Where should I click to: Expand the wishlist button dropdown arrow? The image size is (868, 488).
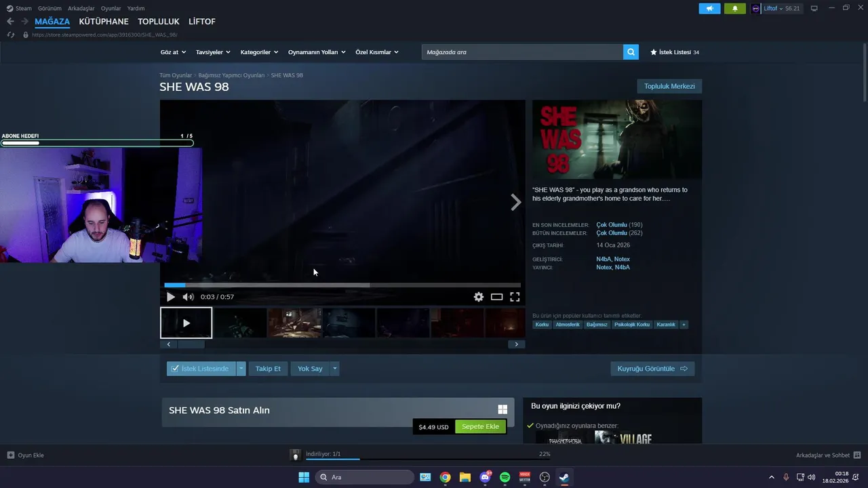pyautogui.click(x=241, y=369)
